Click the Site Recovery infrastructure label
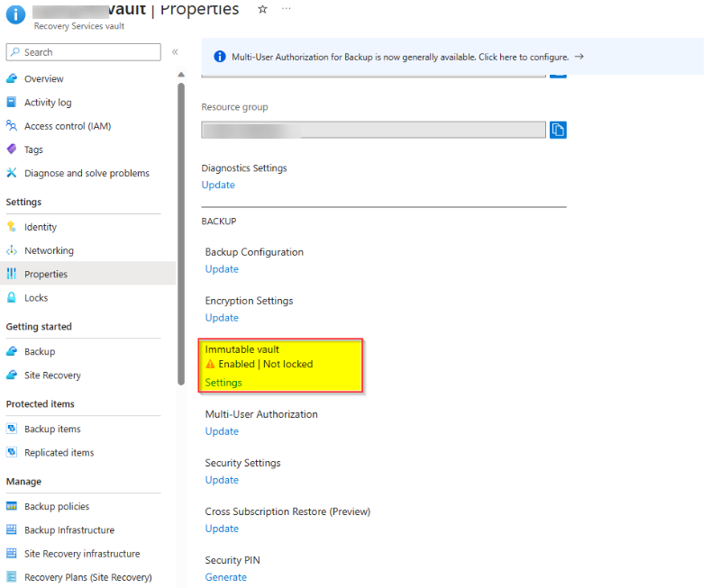Viewport: 711px width, 588px height. tap(82, 554)
